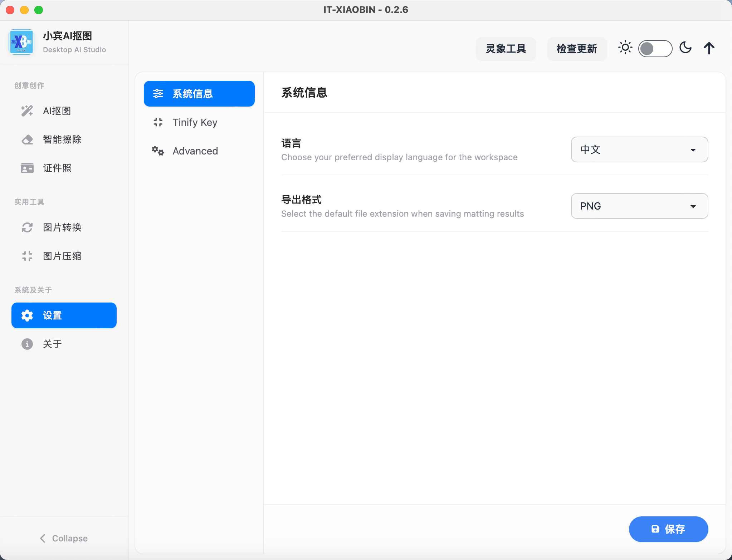Click the 灵象工具 button

point(506,49)
